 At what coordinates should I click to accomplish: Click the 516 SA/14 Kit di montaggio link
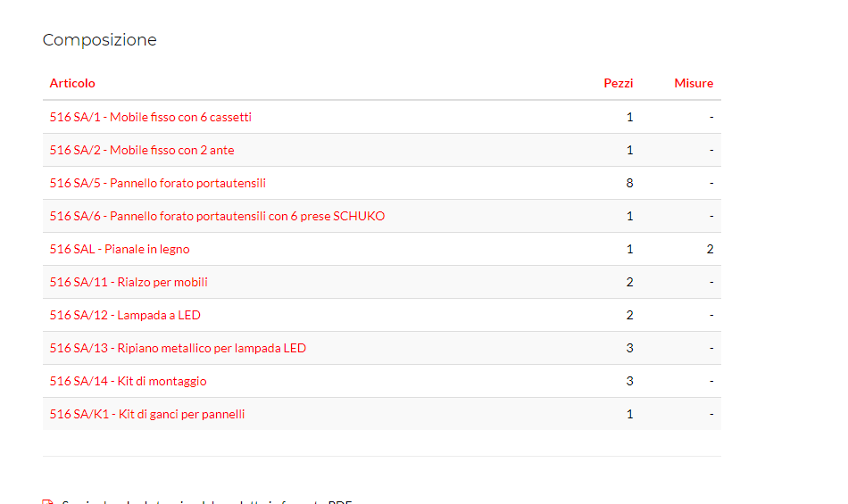coord(128,381)
